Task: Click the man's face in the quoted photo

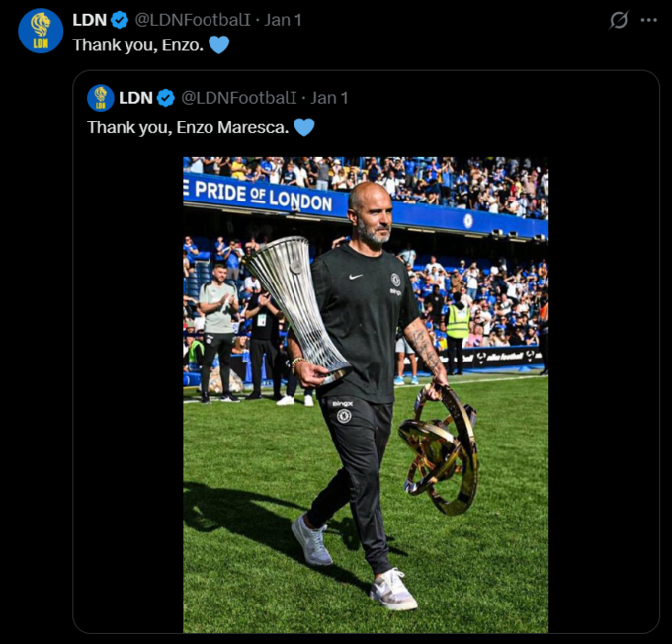Action: pos(371,218)
